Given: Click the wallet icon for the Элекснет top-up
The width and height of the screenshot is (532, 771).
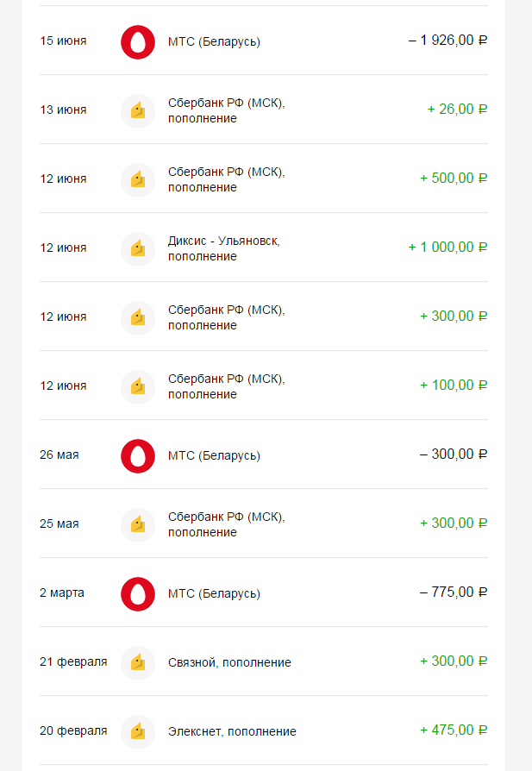Looking at the screenshot, I should click(137, 731).
